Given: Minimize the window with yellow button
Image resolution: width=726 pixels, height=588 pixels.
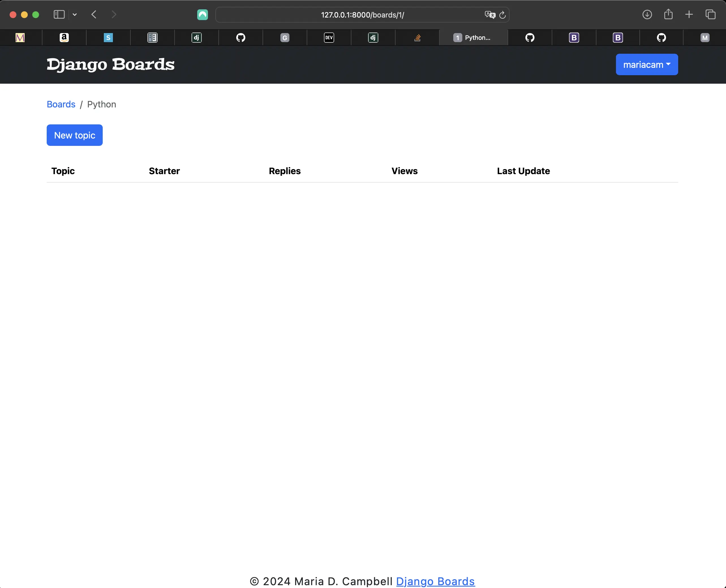Looking at the screenshot, I should coord(24,15).
